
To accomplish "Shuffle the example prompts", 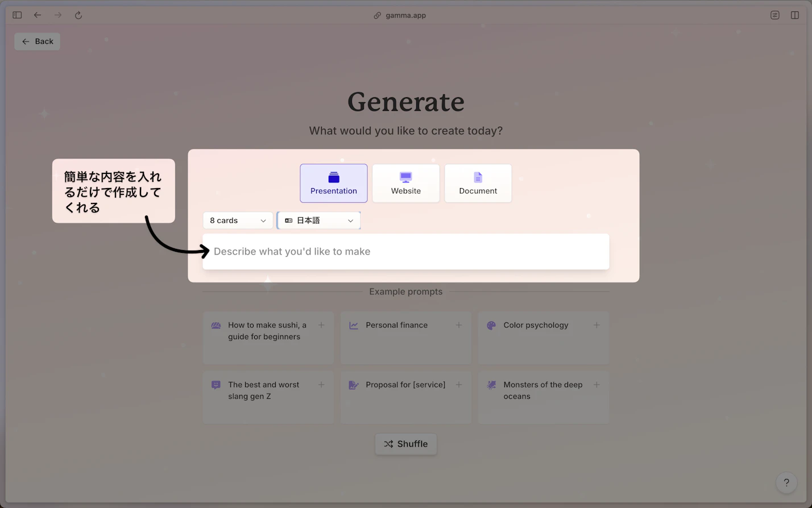I will (406, 444).
